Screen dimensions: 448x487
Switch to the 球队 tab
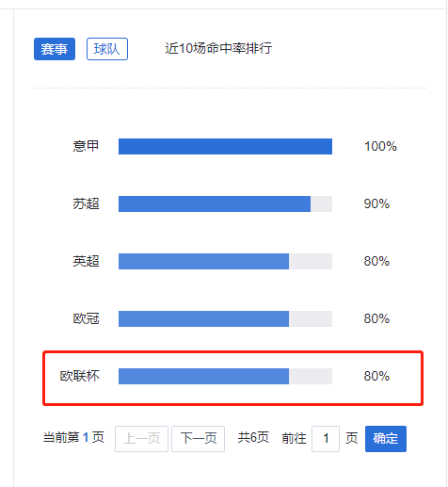tap(107, 49)
